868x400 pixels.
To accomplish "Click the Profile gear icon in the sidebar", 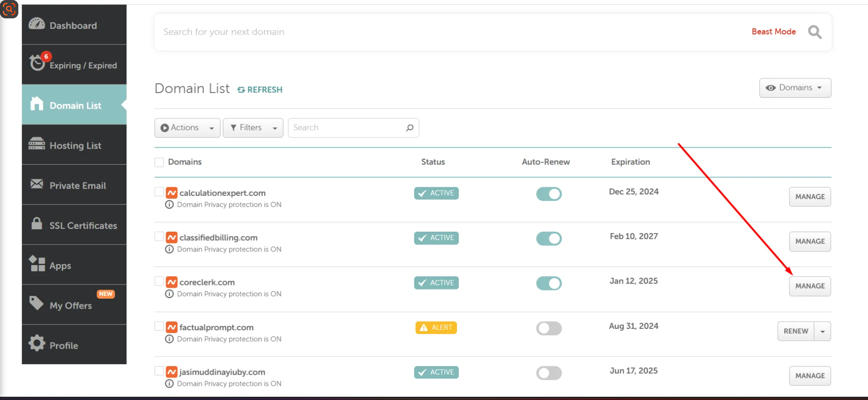I will [x=37, y=343].
